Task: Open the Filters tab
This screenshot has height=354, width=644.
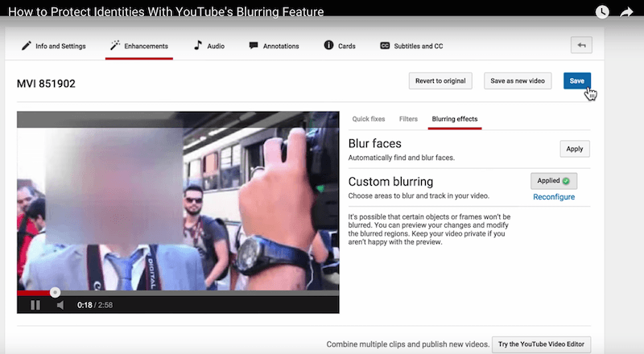Action: click(408, 119)
